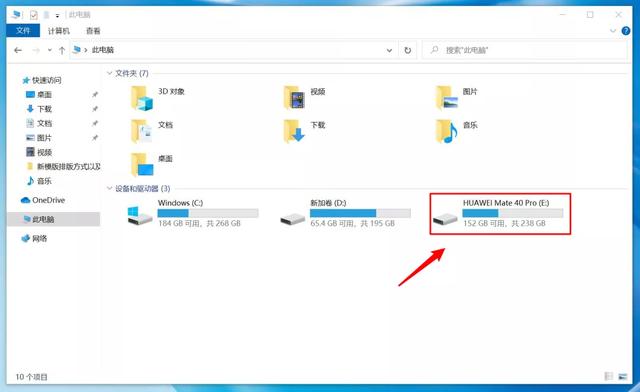This screenshot has height=392, width=640.
Task: Open the 桌面 folder icon in main pane
Action: [142, 165]
